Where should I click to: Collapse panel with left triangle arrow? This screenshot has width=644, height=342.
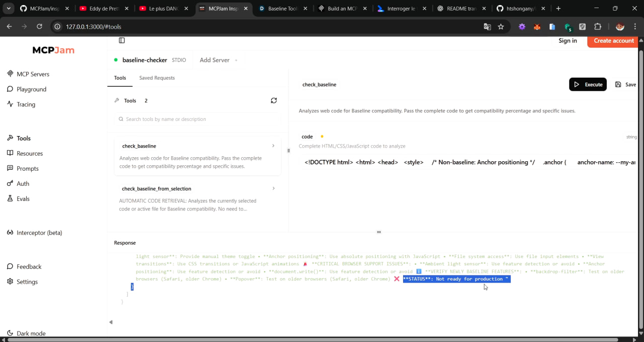(111, 322)
